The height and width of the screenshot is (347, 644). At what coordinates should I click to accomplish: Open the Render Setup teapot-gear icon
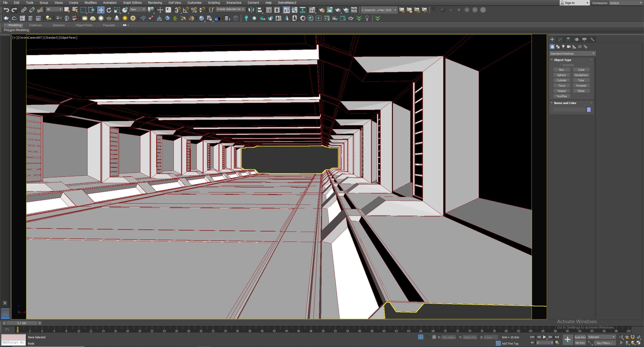[x=321, y=10]
